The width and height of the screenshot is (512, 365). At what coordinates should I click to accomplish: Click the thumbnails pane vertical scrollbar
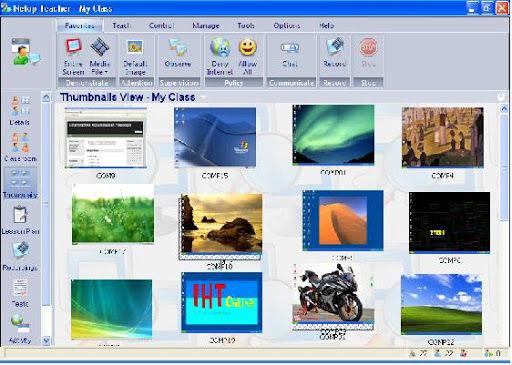pyautogui.click(x=504, y=167)
